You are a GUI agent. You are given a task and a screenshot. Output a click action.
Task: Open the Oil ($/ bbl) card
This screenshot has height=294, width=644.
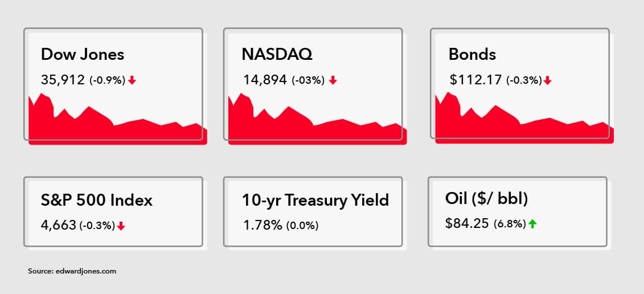coord(518,212)
